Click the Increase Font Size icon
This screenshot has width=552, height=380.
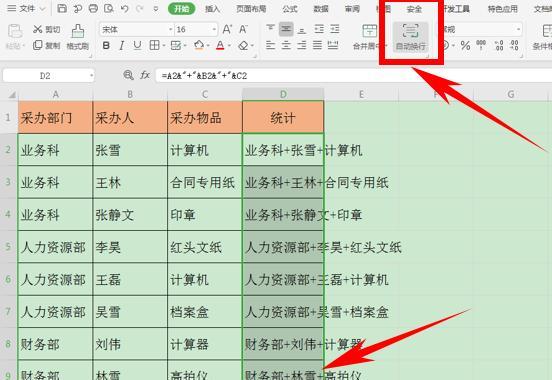[x=227, y=29]
